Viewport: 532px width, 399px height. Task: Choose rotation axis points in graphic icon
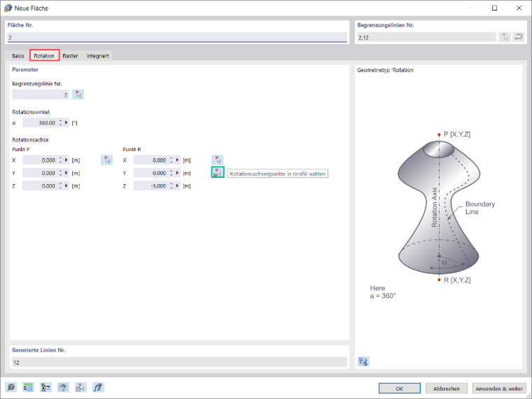click(218, 172)
